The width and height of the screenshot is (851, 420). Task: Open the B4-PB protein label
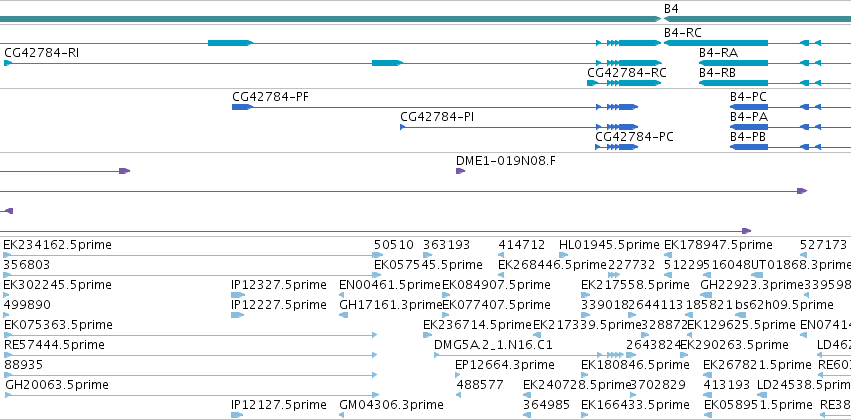tap(748, 137)
